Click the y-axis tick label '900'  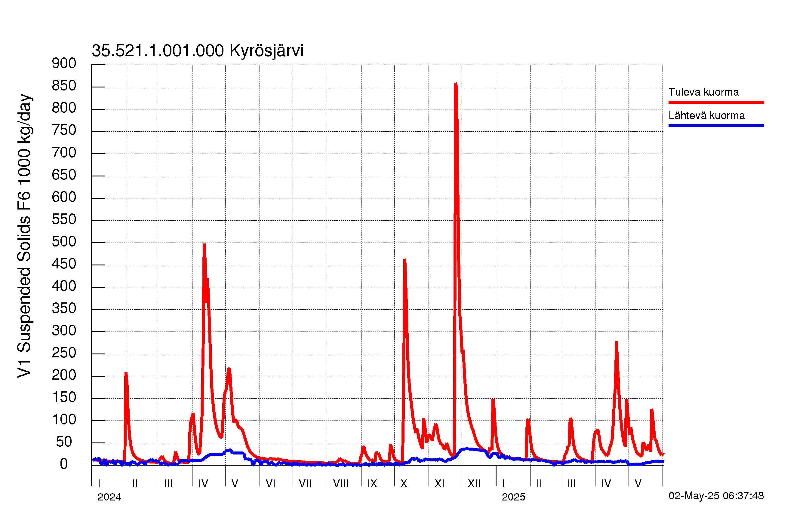(x=64, y=63)
